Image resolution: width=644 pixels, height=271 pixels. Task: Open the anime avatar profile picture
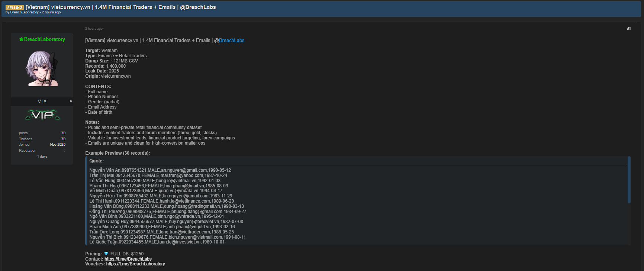(42, 69)
